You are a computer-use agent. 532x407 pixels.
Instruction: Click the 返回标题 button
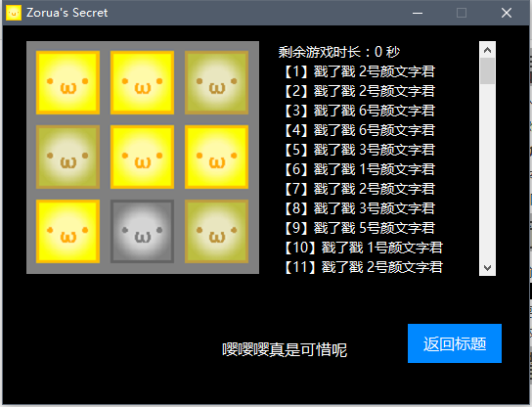click(x=455, y=343)
